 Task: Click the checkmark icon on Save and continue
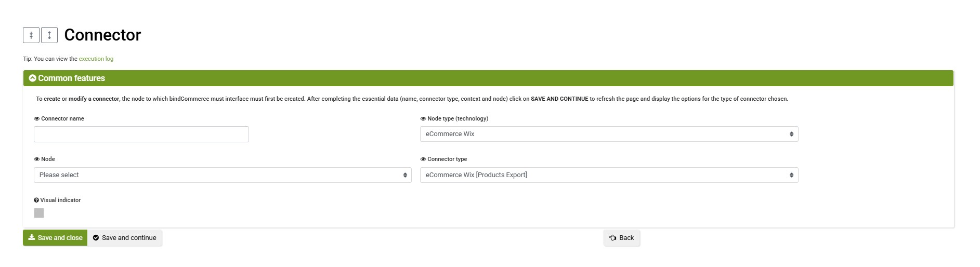[x=96, y=237]
